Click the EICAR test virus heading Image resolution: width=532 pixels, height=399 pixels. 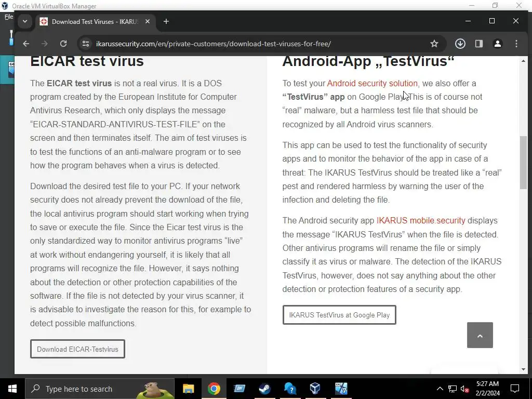87,61
